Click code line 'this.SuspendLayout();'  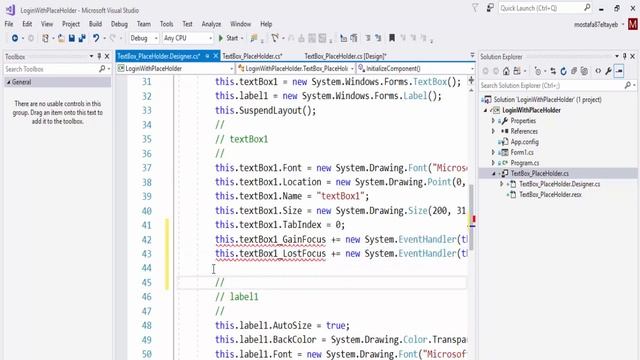pos(265,111)
